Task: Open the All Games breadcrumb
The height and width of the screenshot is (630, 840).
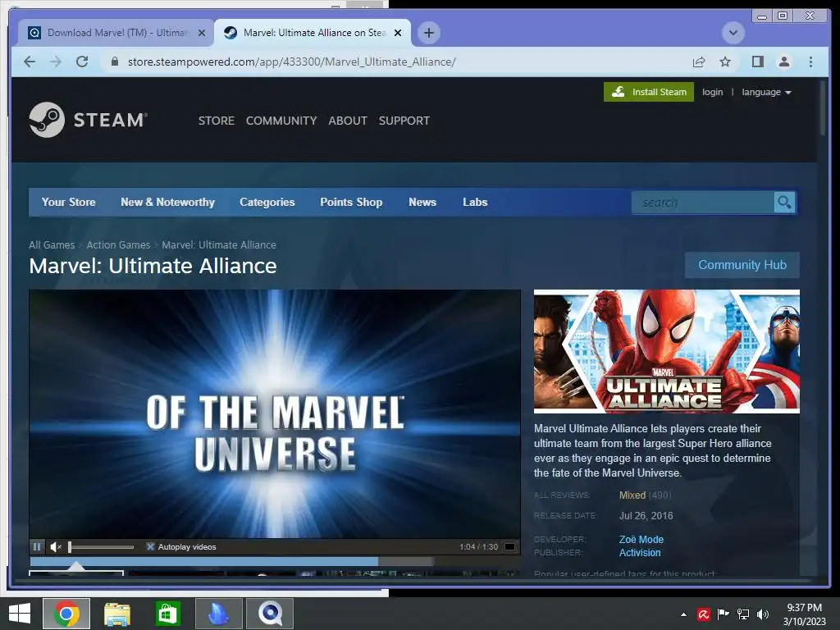Action: [52, 244]
